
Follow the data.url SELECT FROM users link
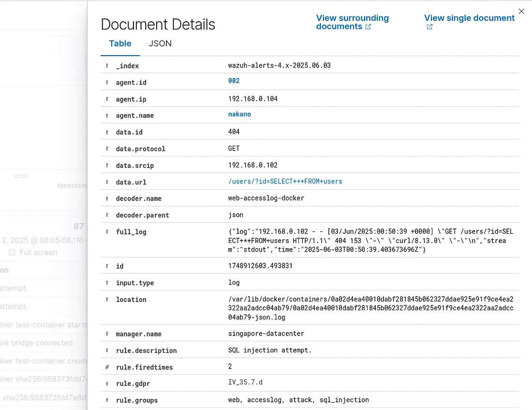pos(285,182)
